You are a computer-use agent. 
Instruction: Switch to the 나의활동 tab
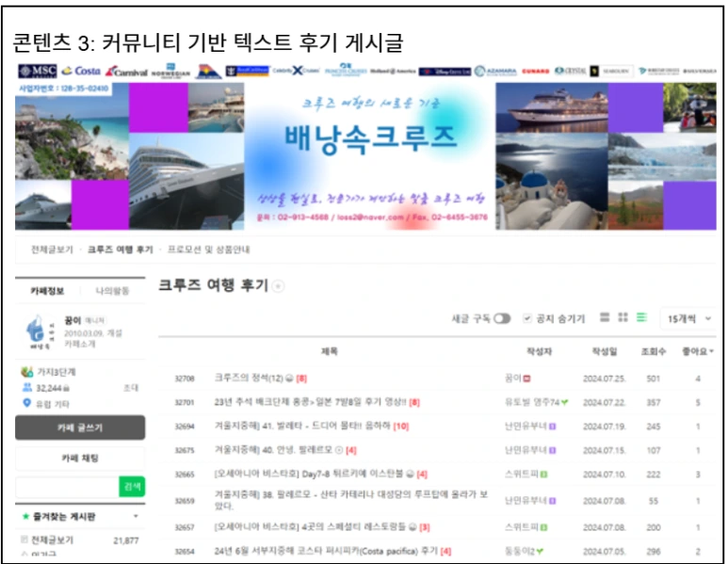[112, 291]
